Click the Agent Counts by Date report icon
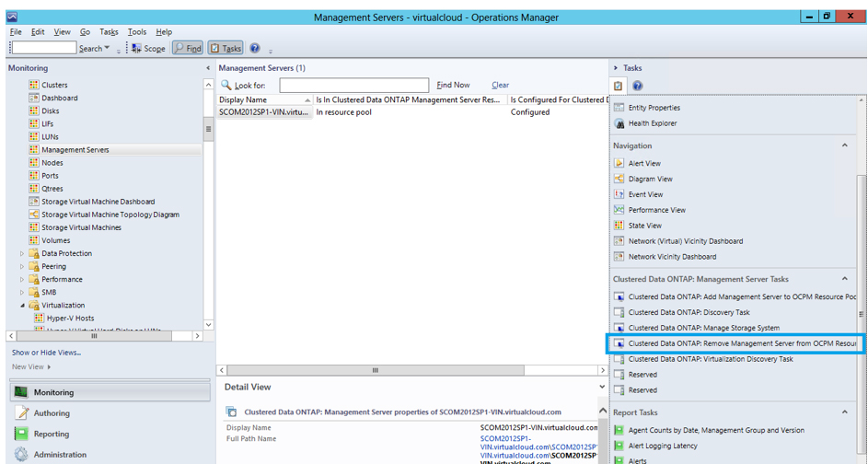 (x=619, y=430)
